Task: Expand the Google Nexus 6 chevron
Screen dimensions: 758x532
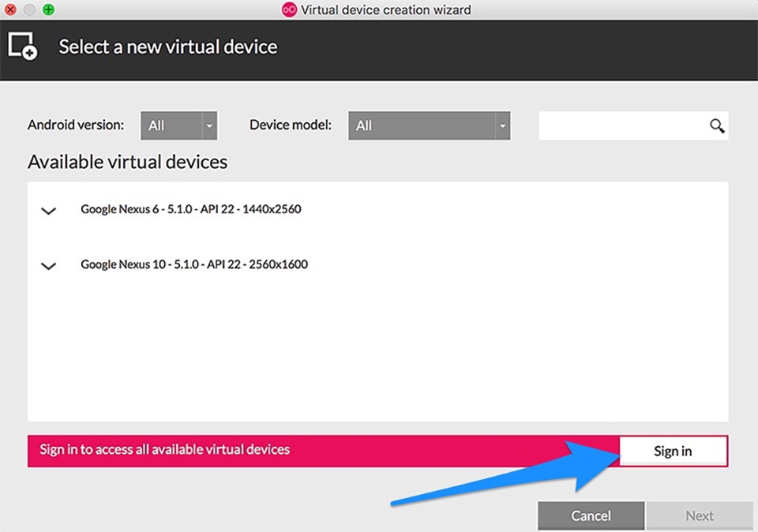Action: point(49,211)
